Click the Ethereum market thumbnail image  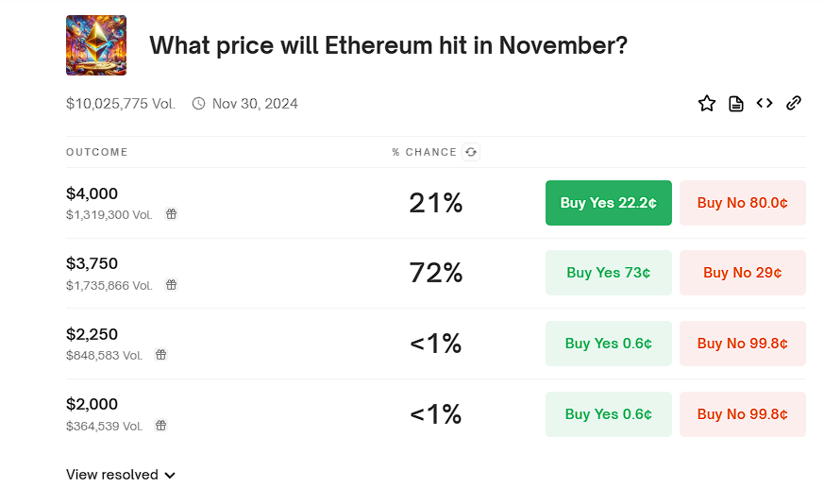coord(96,45)
